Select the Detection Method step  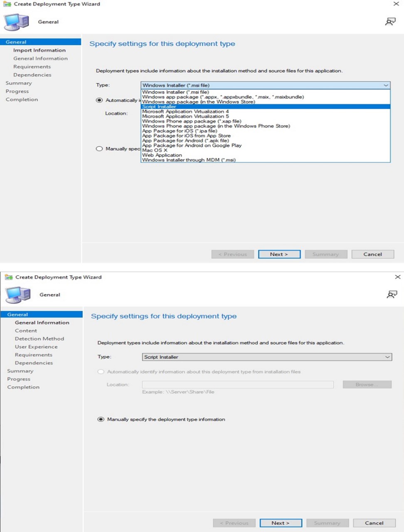coord(39,338)
